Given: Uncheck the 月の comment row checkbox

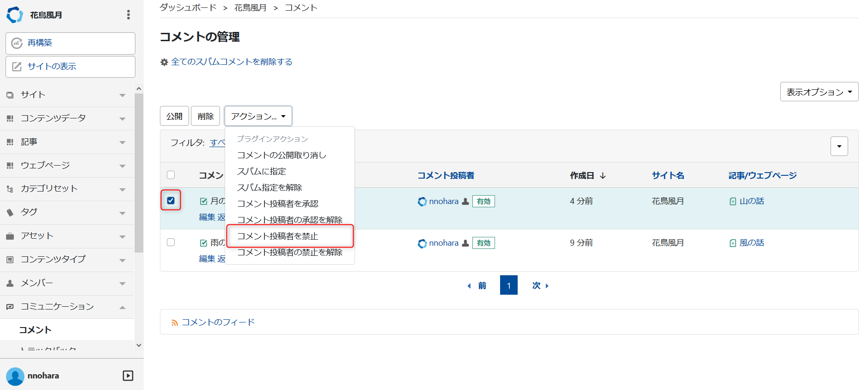Looking at the screenshot, I should point(171,200).
